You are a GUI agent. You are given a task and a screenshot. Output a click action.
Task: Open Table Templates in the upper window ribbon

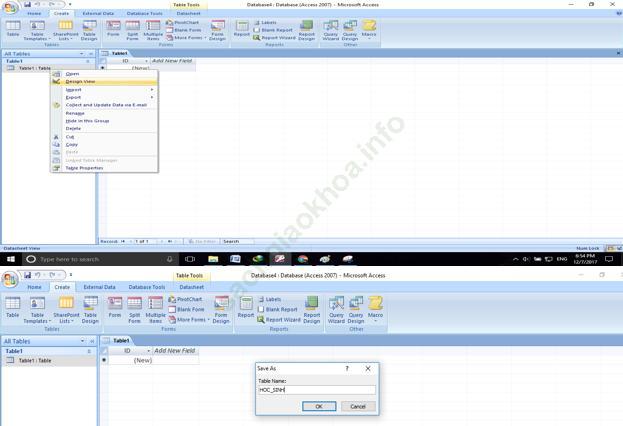coord(37,31)
